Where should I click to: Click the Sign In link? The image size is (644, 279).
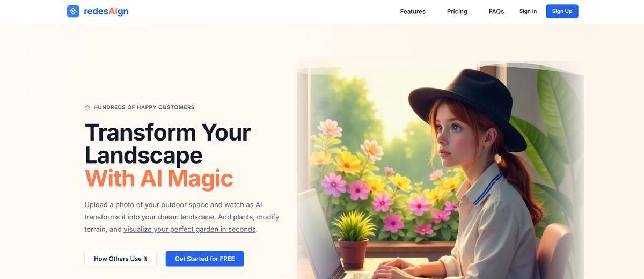(x=528, y=11)
